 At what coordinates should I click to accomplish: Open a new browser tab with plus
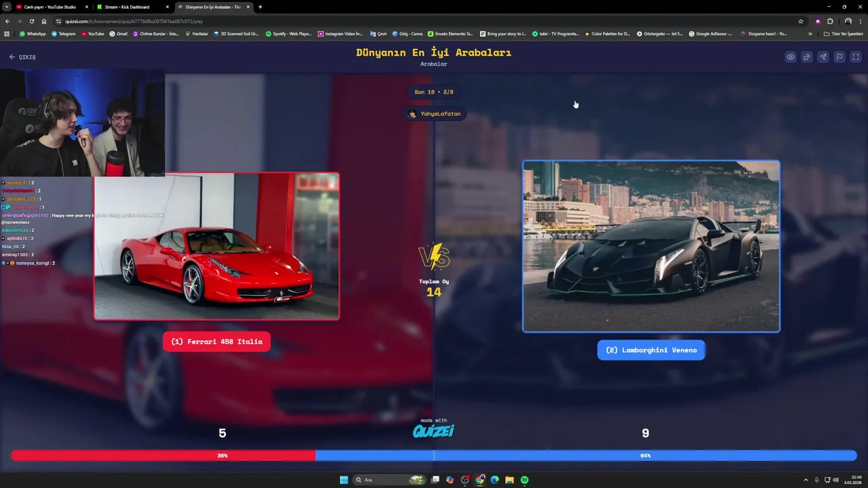pyautogui.click(x=260, y=7)
